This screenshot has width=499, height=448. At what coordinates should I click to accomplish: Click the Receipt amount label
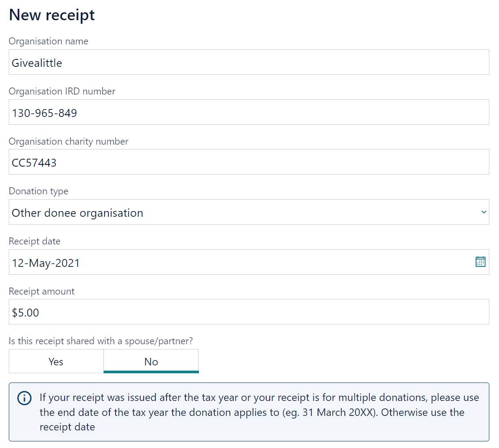(x=42, y=291)
